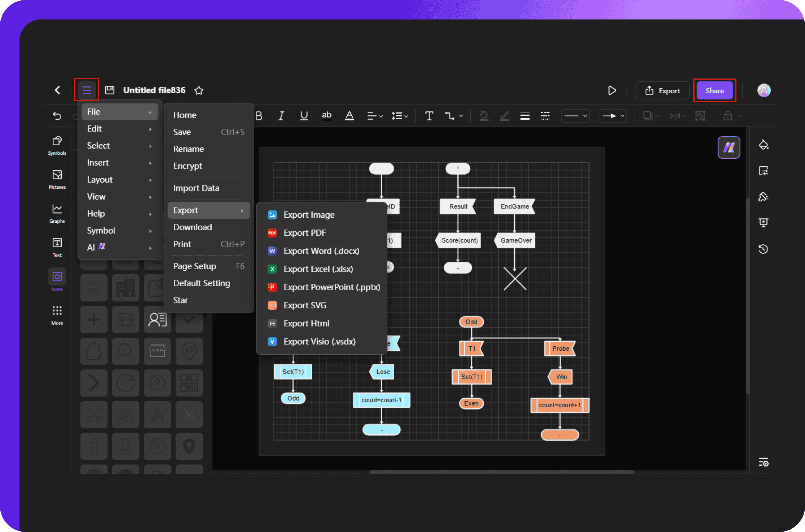Toggle Italic formatting
805x532 pixels.
(281, 116)
